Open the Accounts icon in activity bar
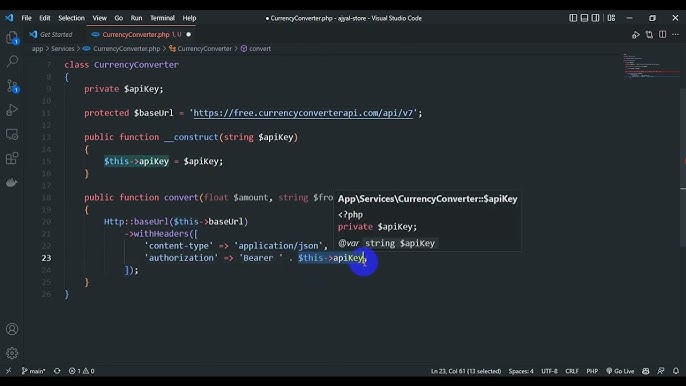 (x=12, y=329)
